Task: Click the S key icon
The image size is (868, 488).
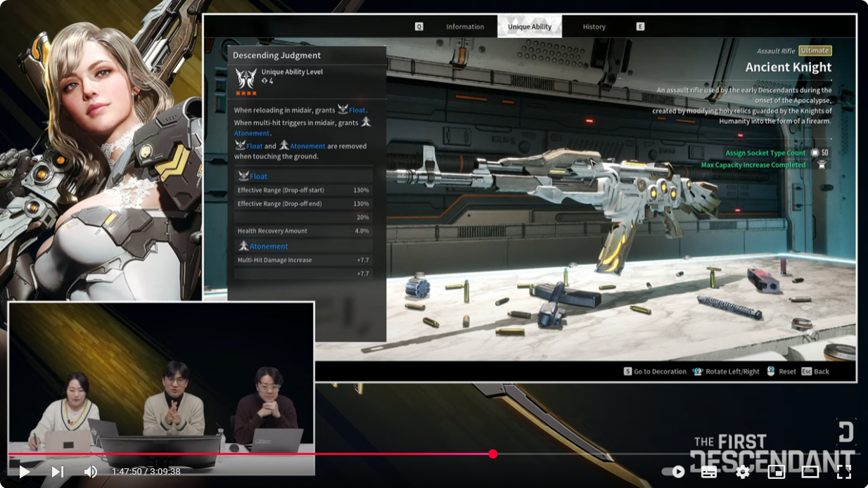Action: (627, 371)
